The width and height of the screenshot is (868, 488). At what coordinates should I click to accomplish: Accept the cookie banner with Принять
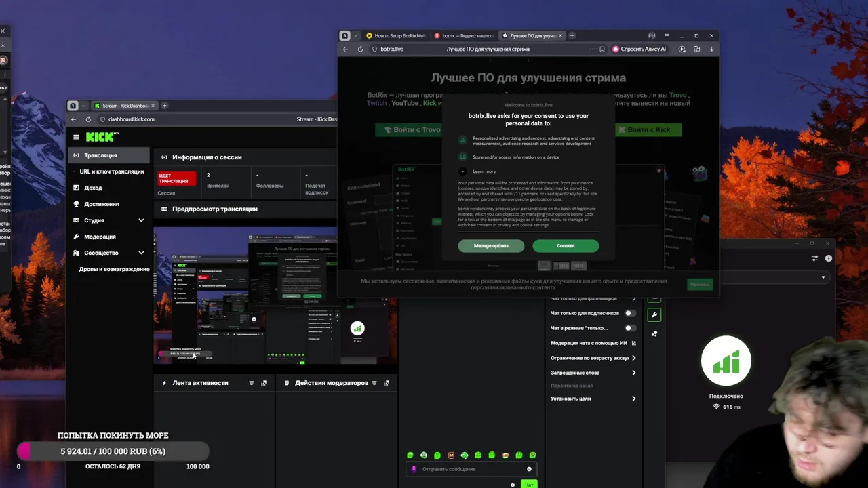700,285
